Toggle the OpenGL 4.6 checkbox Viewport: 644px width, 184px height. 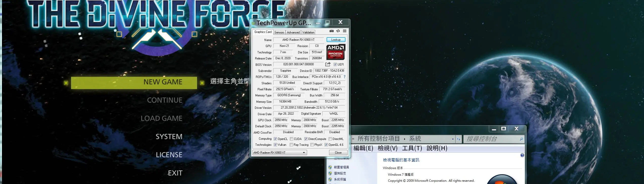[326, 145]
